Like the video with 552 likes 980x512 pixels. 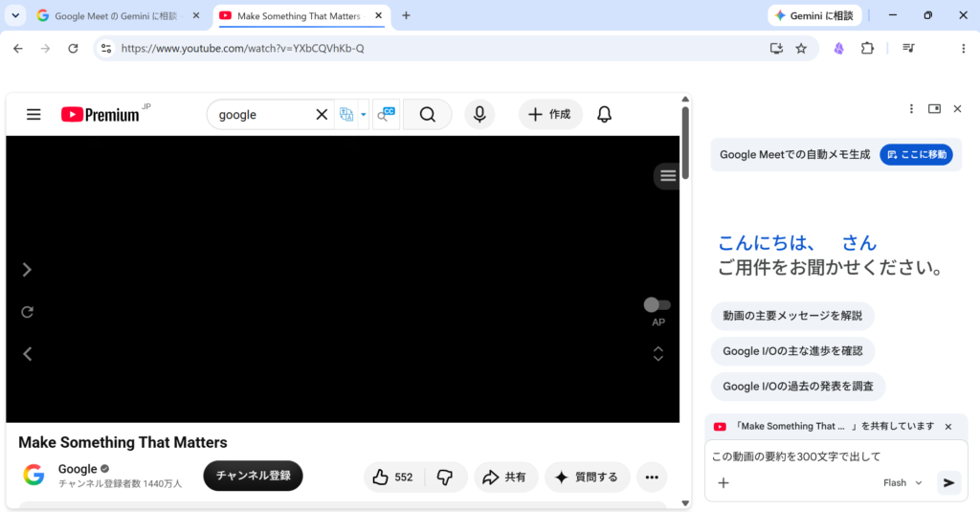(393, 477)
